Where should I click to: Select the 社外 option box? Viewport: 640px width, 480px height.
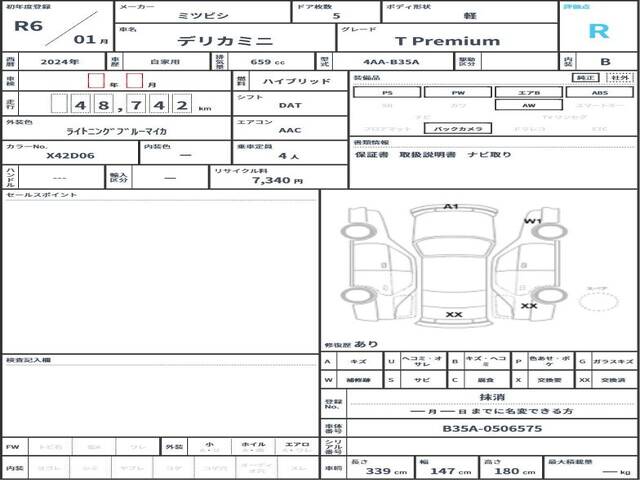pos(619,77)
